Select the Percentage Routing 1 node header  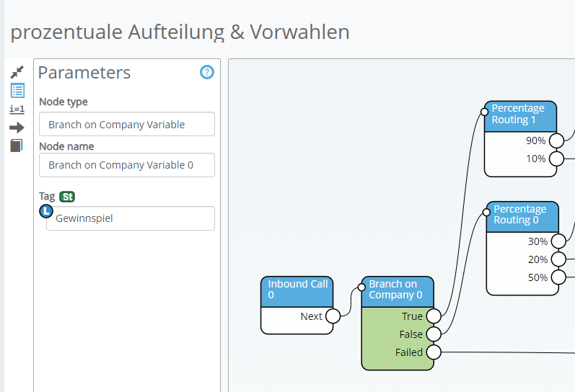tap(520, 114)
